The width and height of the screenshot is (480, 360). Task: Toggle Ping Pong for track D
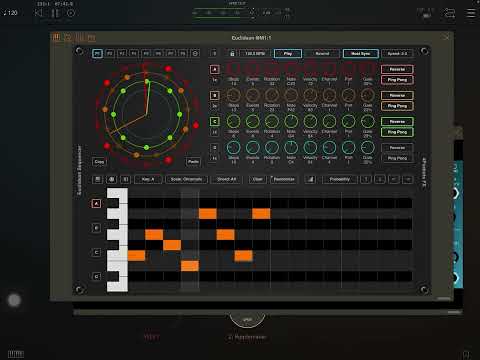click(x=397, y=158)
